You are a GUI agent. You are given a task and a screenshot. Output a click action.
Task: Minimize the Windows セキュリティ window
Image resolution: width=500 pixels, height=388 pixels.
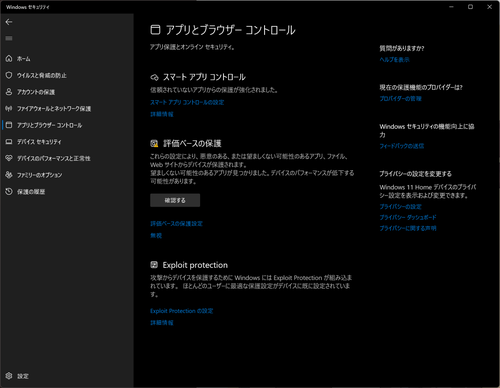452,7
